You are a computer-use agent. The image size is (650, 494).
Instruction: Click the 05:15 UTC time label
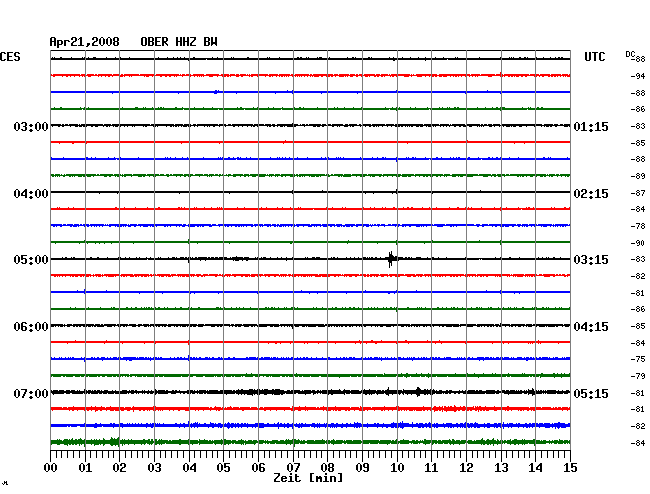(591, 393)
